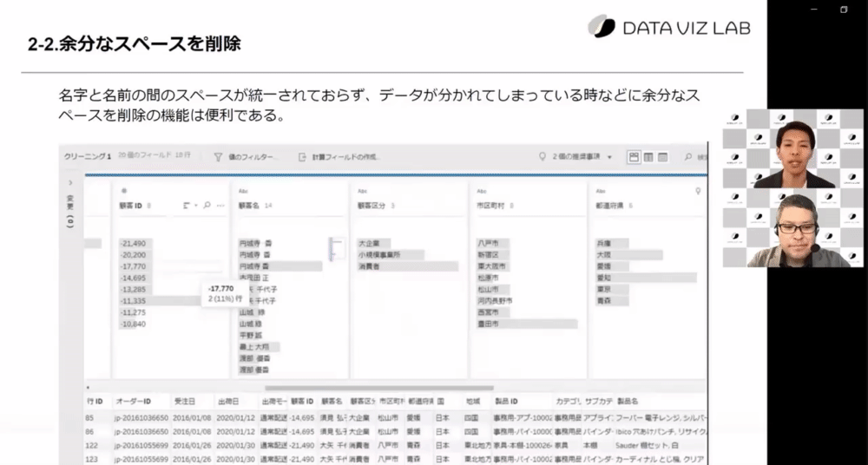
Task: Click the 顧客名 mini scroll thumbnail
Action: click(337, 249)
